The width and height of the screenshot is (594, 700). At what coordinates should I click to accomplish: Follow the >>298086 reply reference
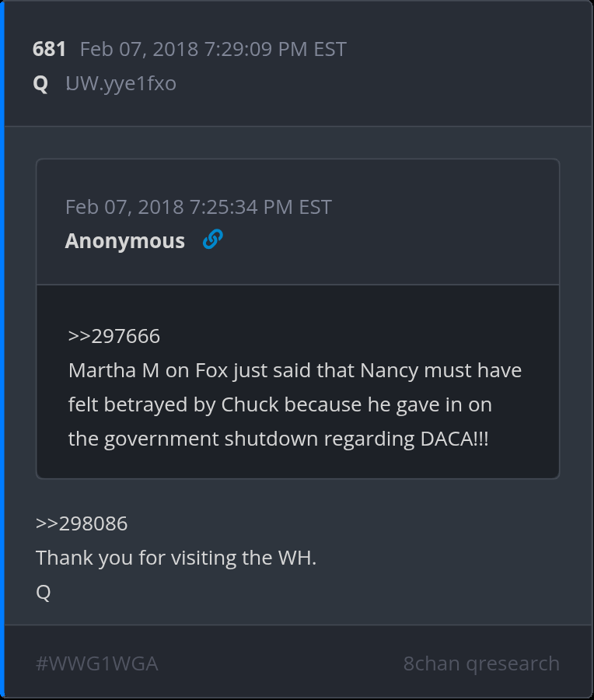[x=82, y=523]
